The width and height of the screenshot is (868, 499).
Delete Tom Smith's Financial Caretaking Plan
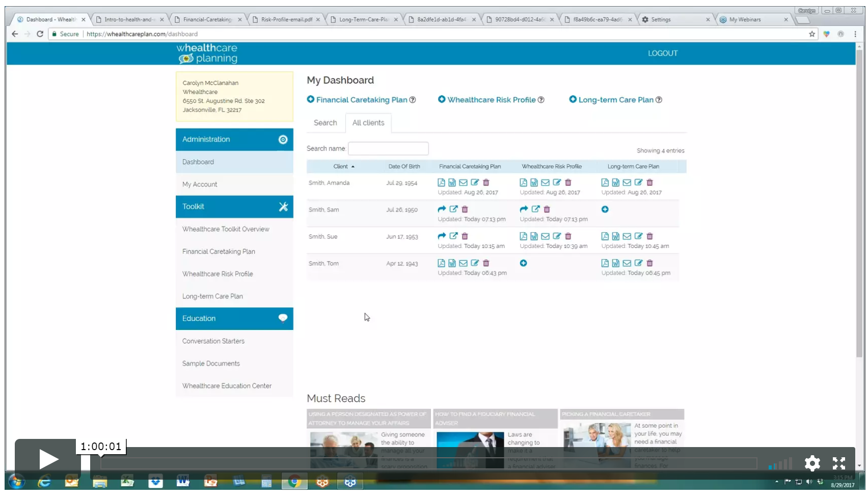tap(486, 263)
